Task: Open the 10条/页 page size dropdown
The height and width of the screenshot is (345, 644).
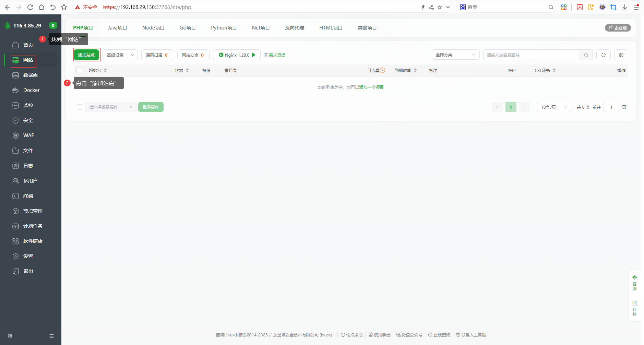Action: pos(554,107)
